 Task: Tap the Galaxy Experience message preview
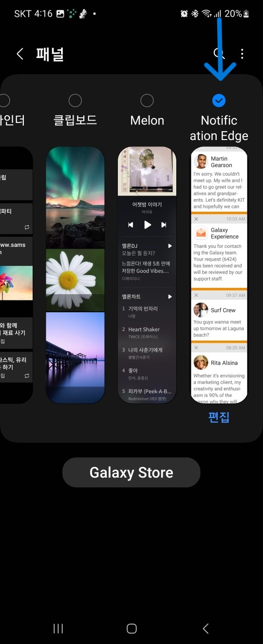(x=219, y=252)
